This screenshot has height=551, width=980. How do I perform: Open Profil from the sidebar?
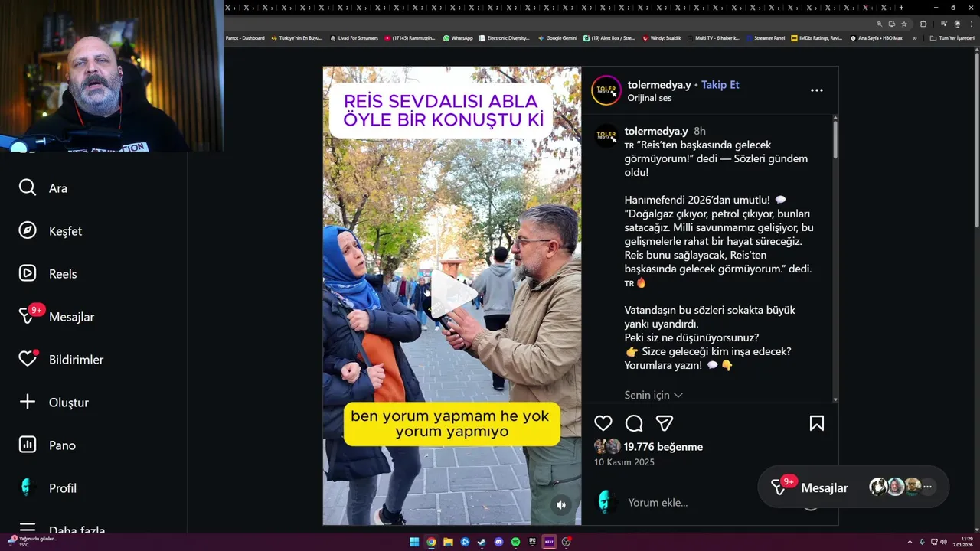(47, 487)
